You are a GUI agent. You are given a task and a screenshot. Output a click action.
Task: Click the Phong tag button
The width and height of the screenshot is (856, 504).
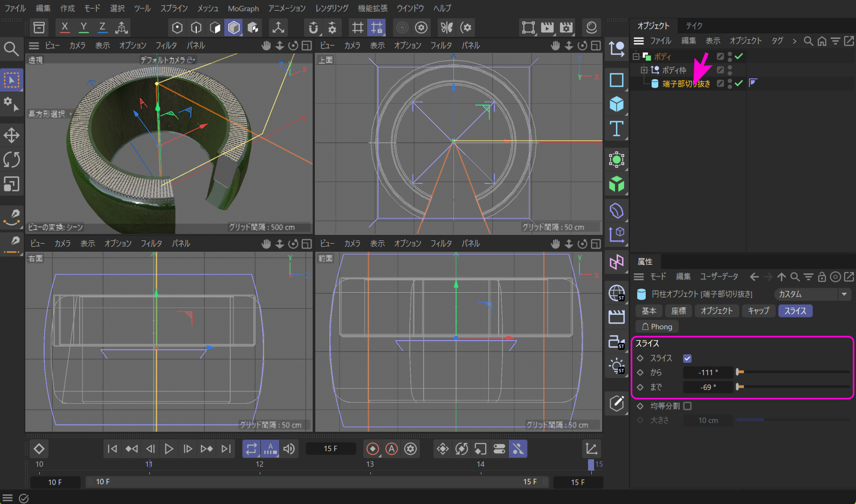[657, 327]
